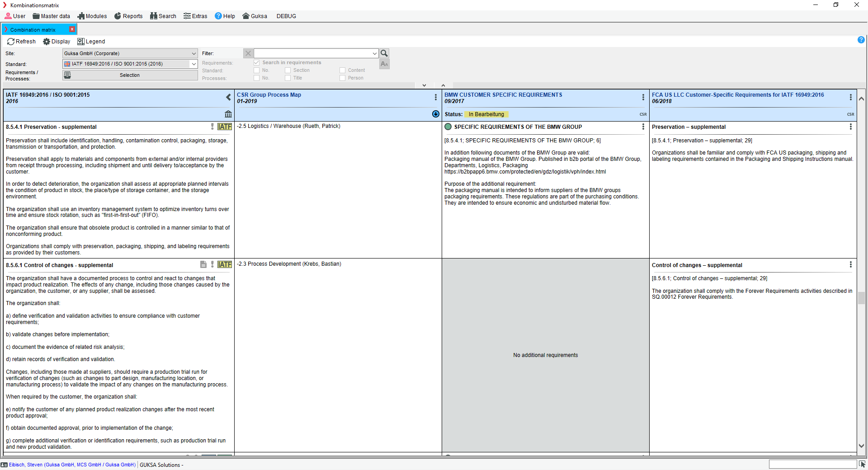Click green status circle of BMW requirement
Image resolution: width=868 pixels, height=470 pixels.
448,127
